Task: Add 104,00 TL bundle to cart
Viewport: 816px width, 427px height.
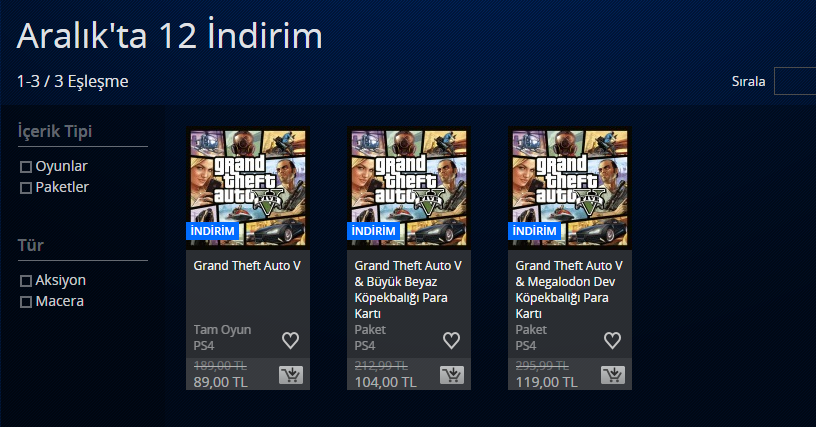Action: tap(451, 374)
